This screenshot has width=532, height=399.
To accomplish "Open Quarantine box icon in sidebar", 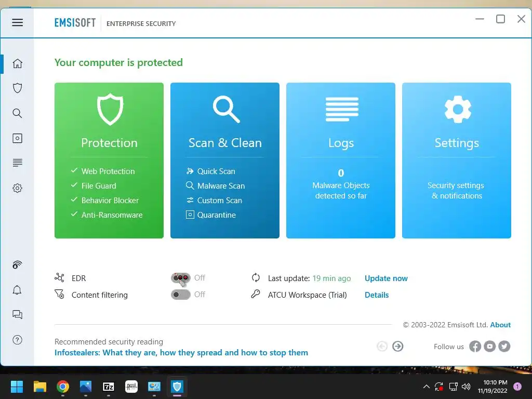I will tap(17, 138).
